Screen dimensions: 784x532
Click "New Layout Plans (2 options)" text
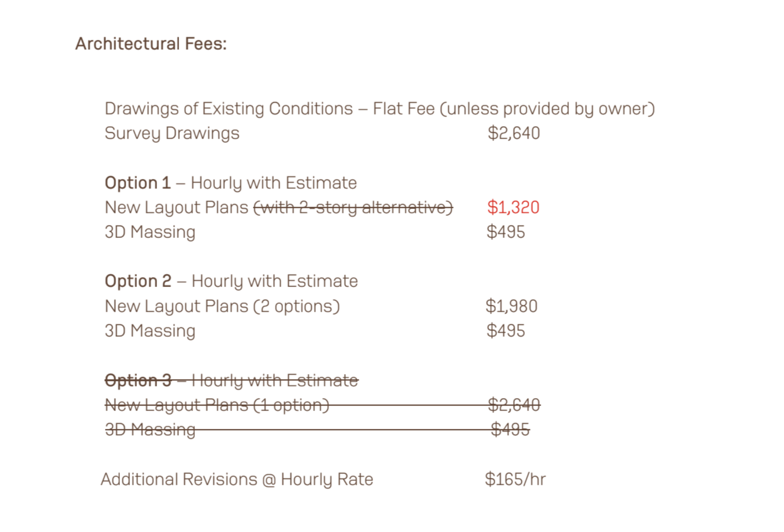tap(222, 307)
